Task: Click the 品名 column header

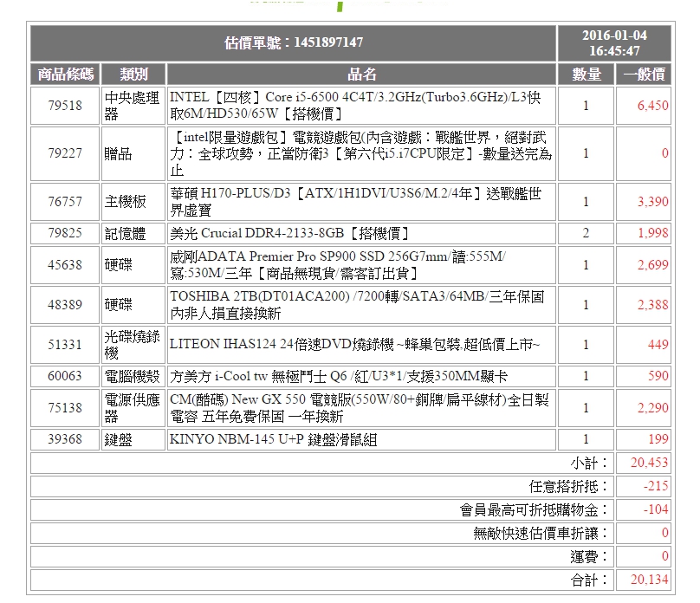Action: click(361, 75)
